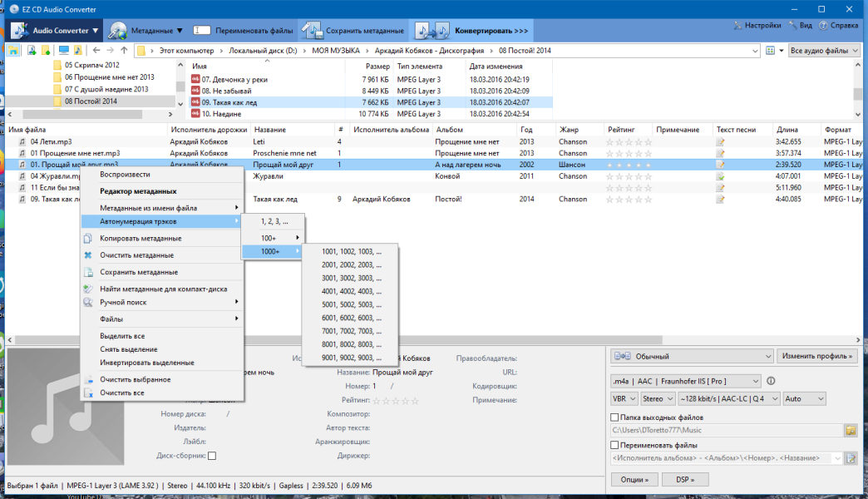Viewport: 868px width, 499px height.
Task: Click Изменить профиль » button
Action: (x=817, y=356)
